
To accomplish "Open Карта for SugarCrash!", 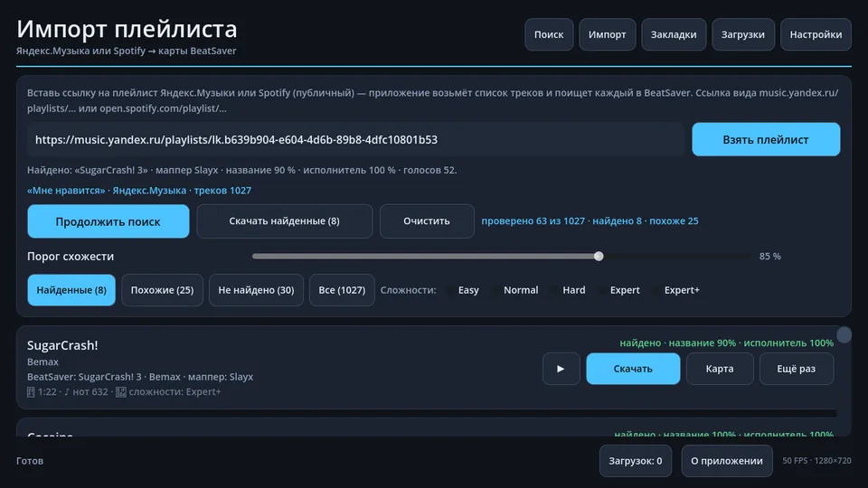I will 720,369.
